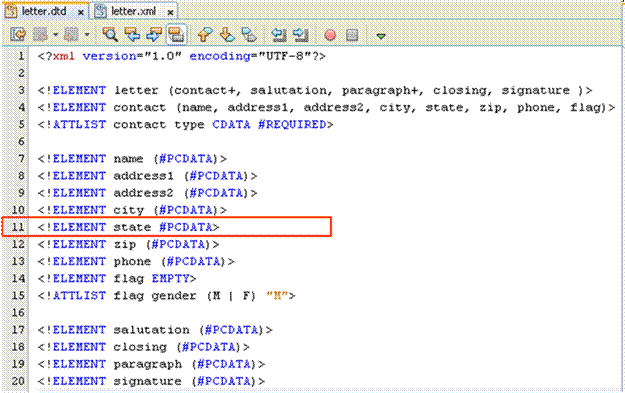Close the letter.xml tab
The height and width of the screenshot is (393, 625).
170,12
